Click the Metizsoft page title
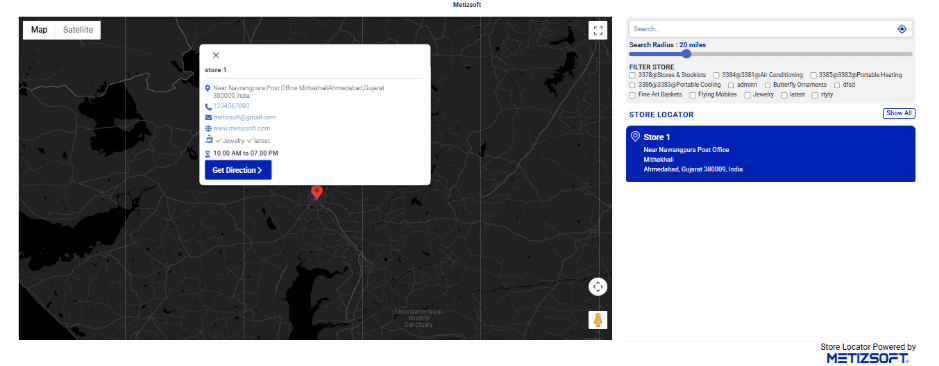The width and height of the screenshot is (939, 366). (467, 5)
